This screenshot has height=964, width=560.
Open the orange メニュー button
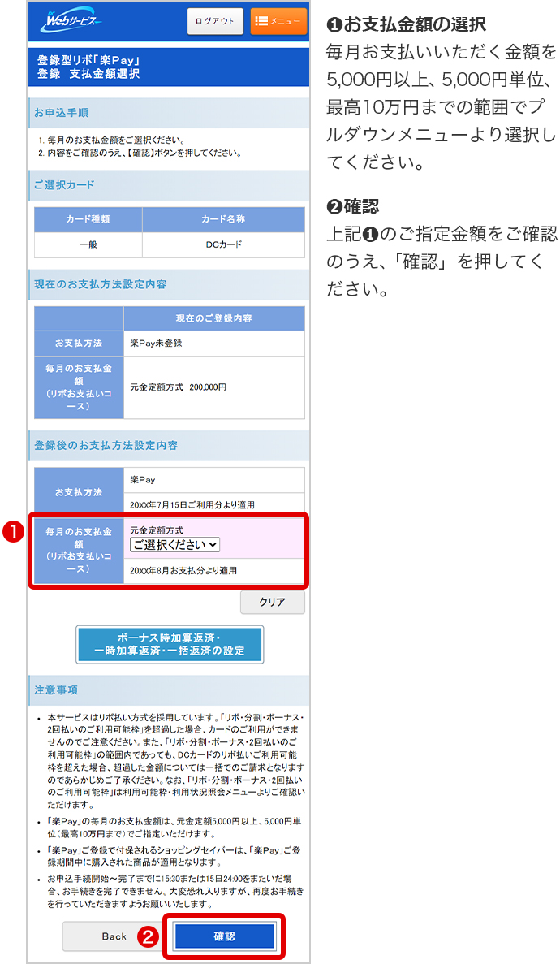click(x=278, y=21)
